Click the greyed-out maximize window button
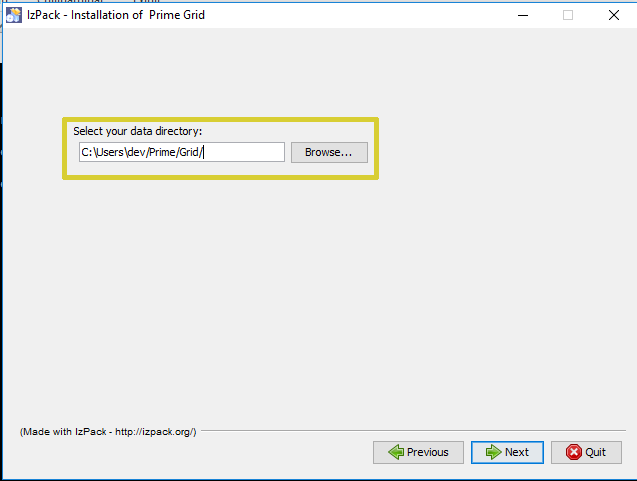Screen dimensions: 637x481 tap(568, 15)
